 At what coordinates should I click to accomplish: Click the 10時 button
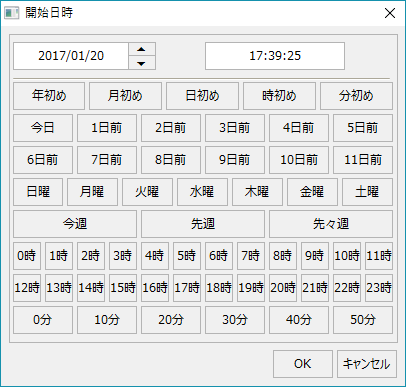click(x=347, y=256)
